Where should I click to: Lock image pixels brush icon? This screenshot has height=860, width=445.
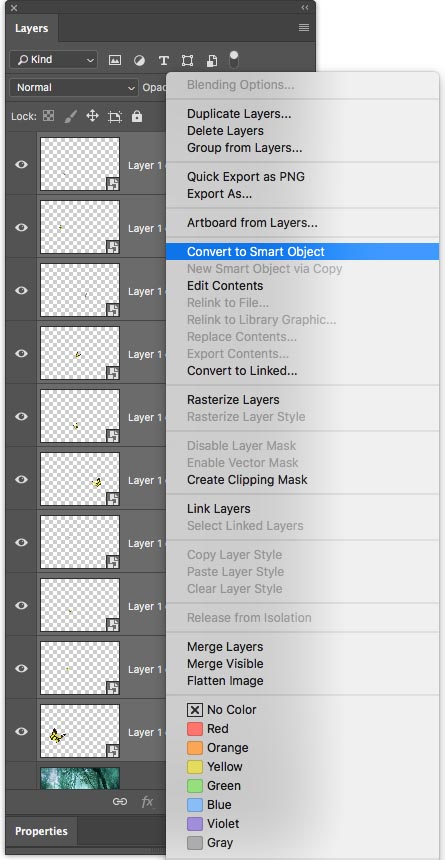pos(71,116)
